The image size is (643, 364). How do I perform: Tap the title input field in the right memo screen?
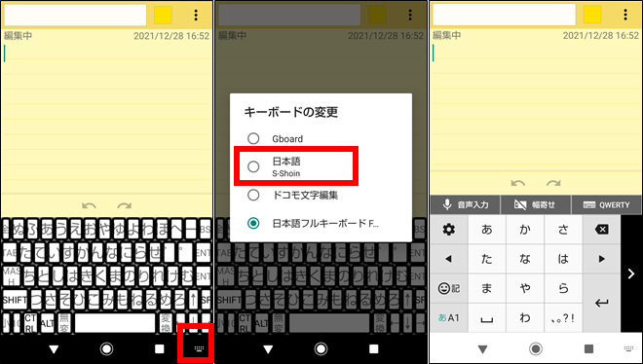coord(505,15)
